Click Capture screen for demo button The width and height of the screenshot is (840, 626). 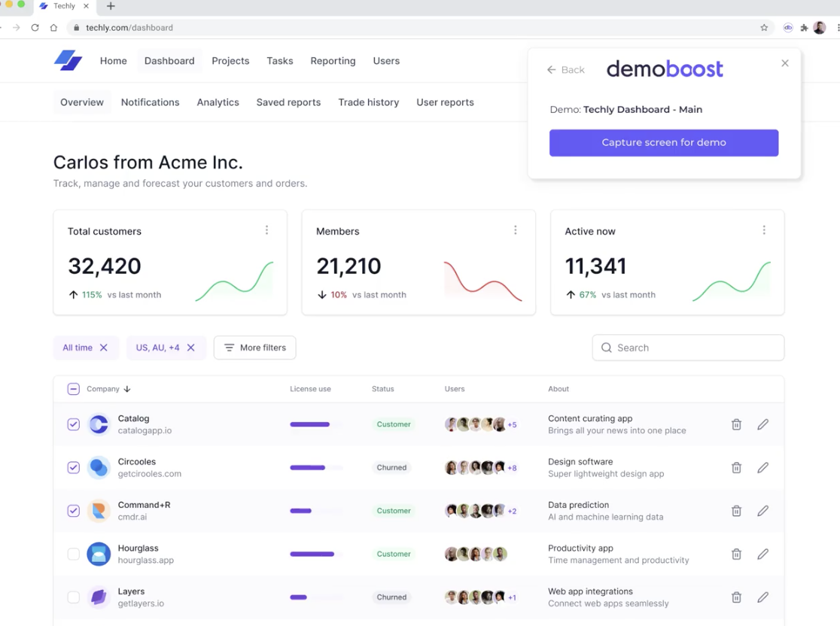[x=664, y=143]
